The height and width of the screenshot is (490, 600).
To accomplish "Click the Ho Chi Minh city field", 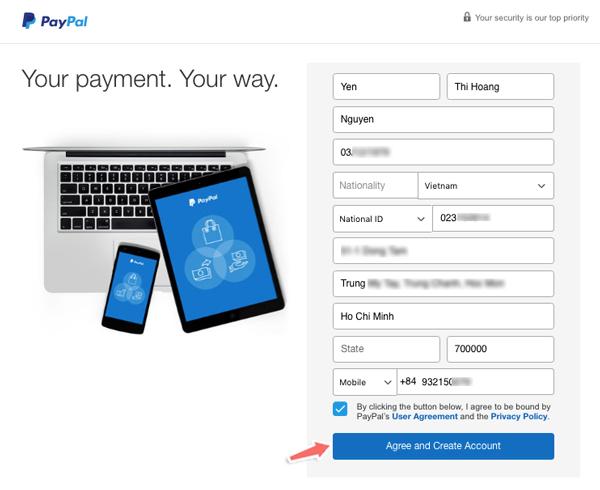I will click(x=443, y=316).
